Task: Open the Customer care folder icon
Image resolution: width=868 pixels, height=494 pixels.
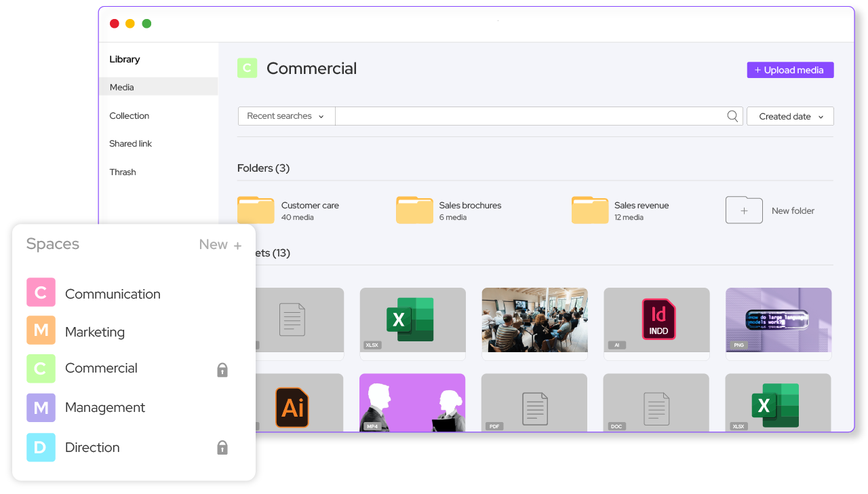Action: pos(256,210)
